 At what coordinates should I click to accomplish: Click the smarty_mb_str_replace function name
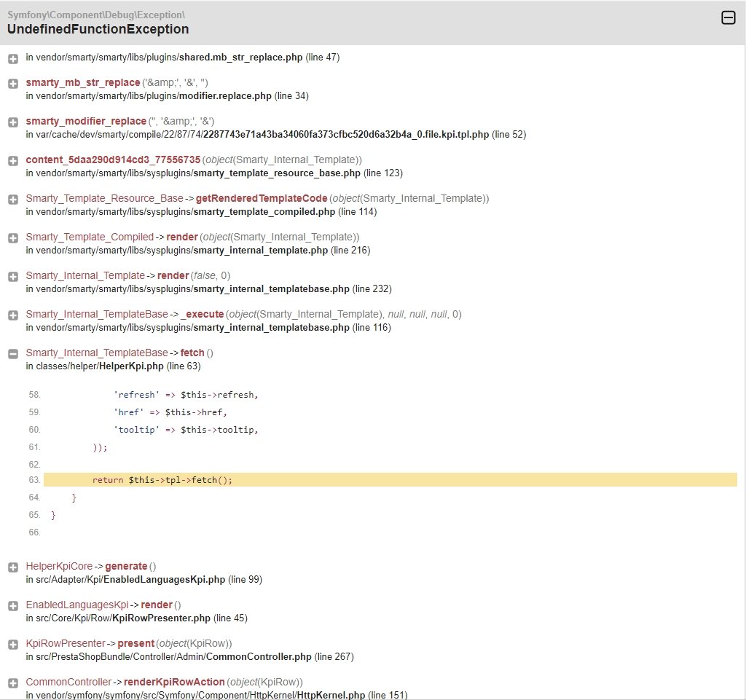83,83
